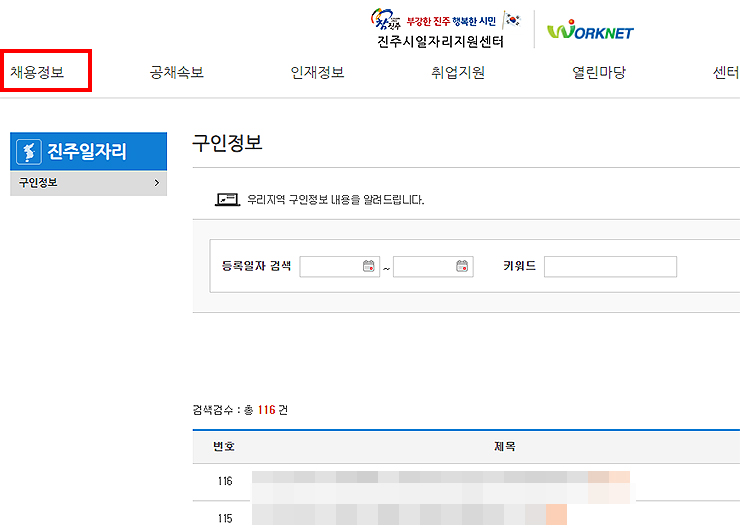
Task: Click the 진주일자리 sidebar map icon
Action: [29, 152]
